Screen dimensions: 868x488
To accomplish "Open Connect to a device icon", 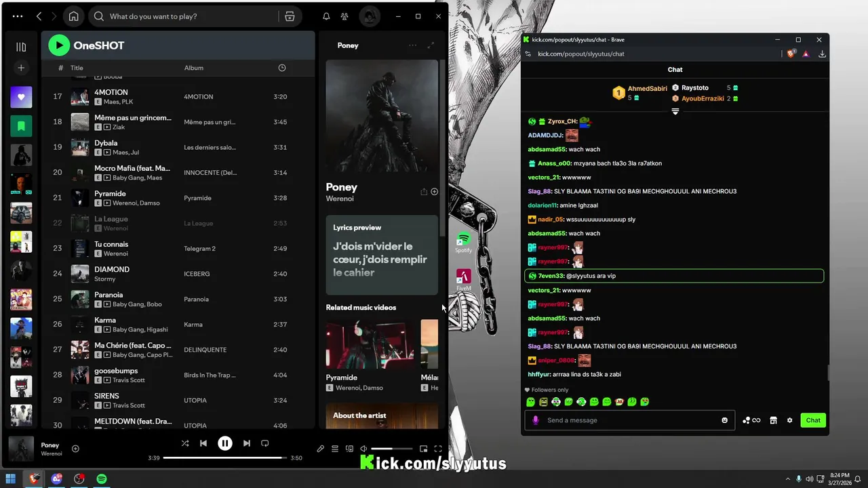I will point(349,449).
